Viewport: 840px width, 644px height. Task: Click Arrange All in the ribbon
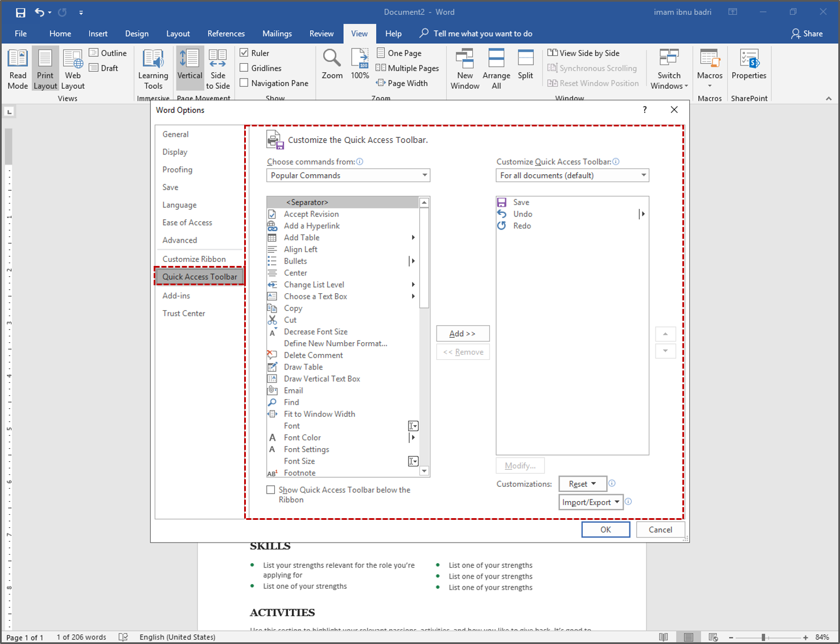[x=496, y=69]
